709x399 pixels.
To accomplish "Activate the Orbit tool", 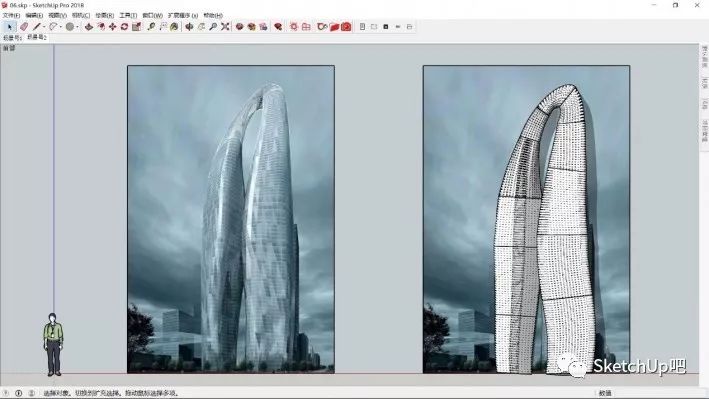I will coord(189,27).
